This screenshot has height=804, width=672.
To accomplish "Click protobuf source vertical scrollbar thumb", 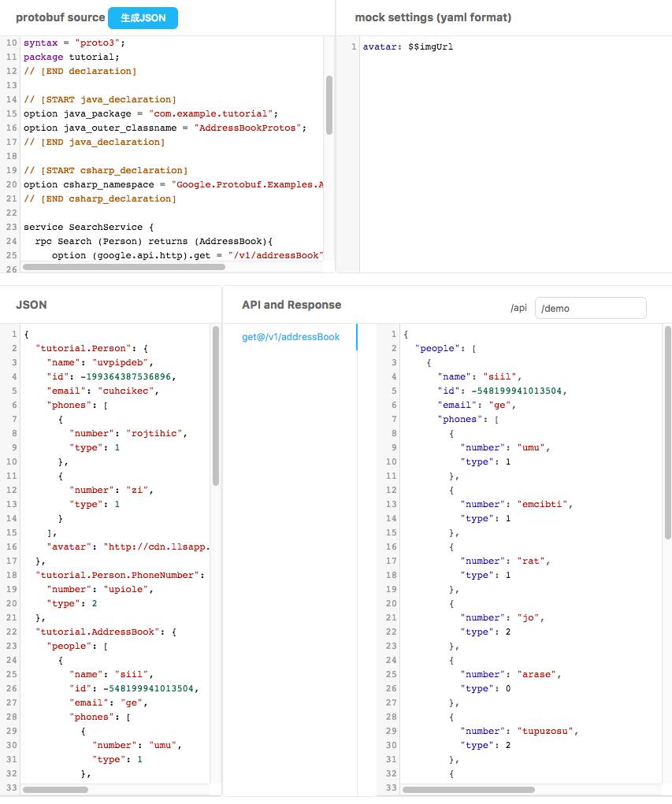I will [x=329, y=105].
